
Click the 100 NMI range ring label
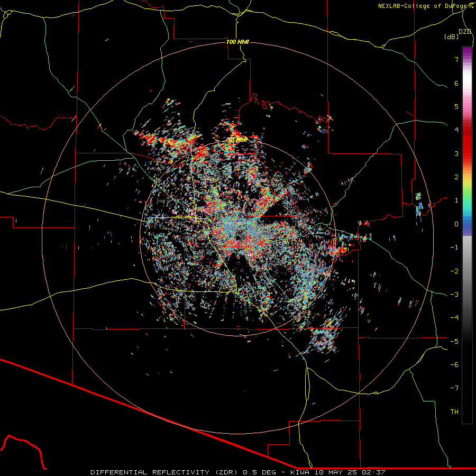pyautogui.click(x=237, y=42)
